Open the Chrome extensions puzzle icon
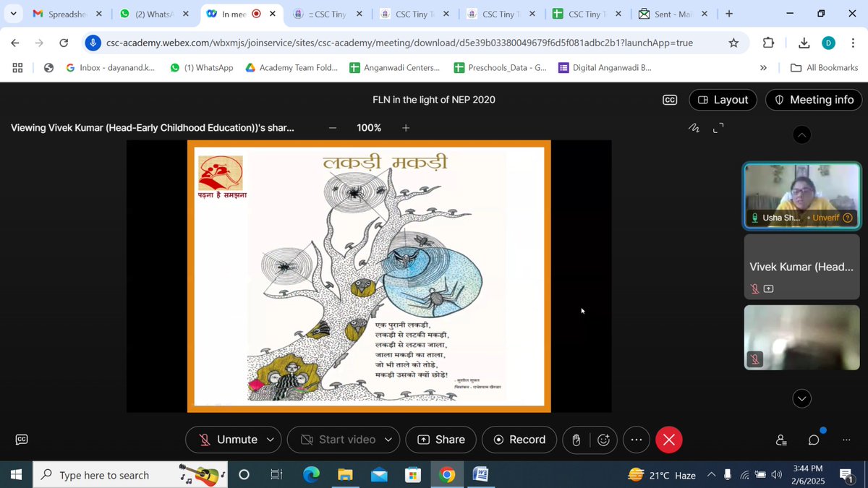 (768, 43)
